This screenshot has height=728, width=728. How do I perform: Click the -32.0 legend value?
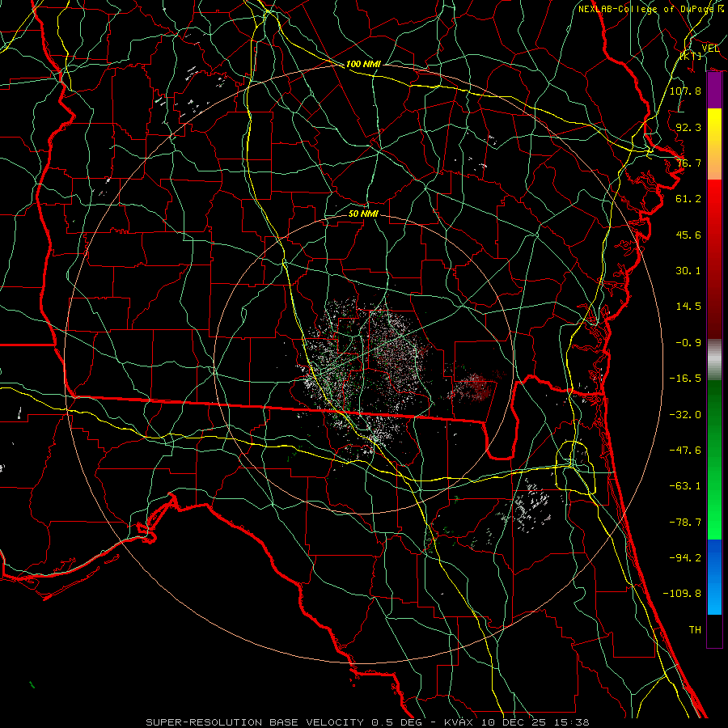[685, 415]
